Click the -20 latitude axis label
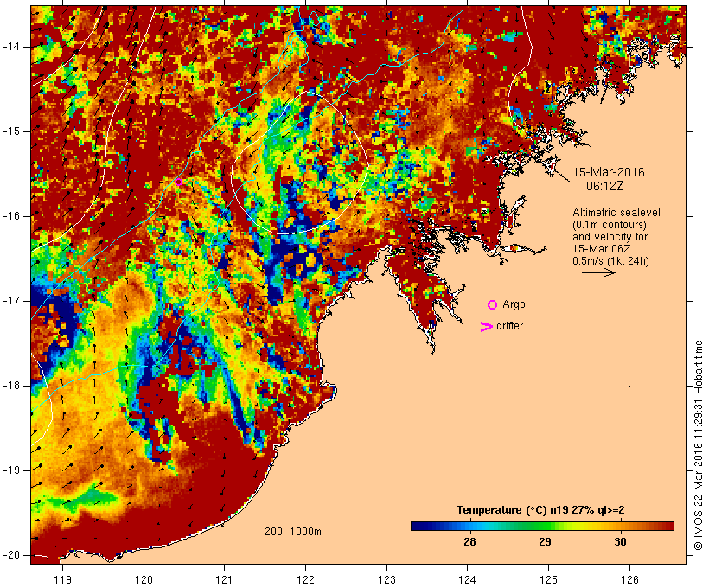 (10, 555)
